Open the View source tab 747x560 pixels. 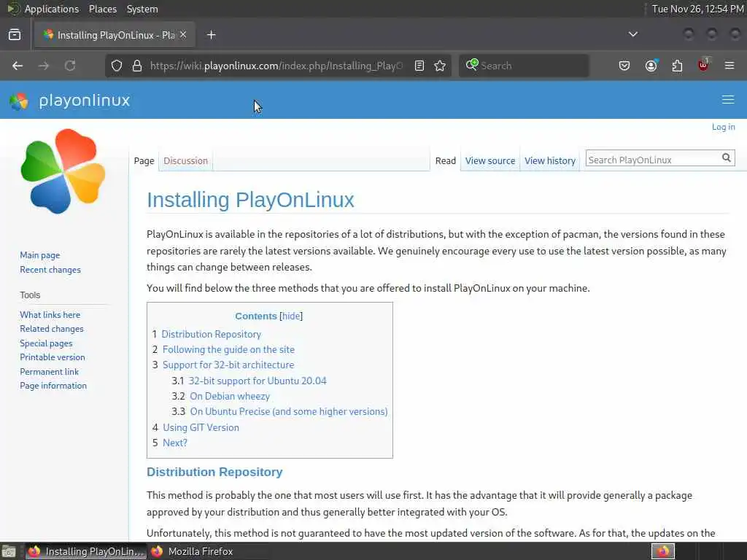pyautogui.click(x=490, y=161)
